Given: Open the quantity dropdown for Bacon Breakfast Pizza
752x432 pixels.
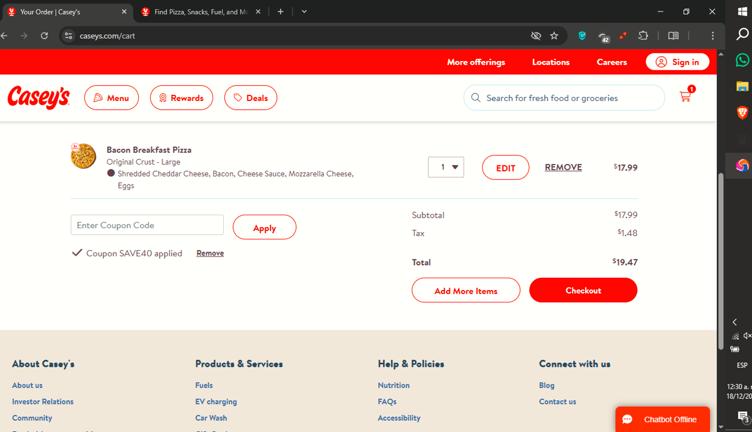Looking at the screenshot, I should (x=446, y=167).
